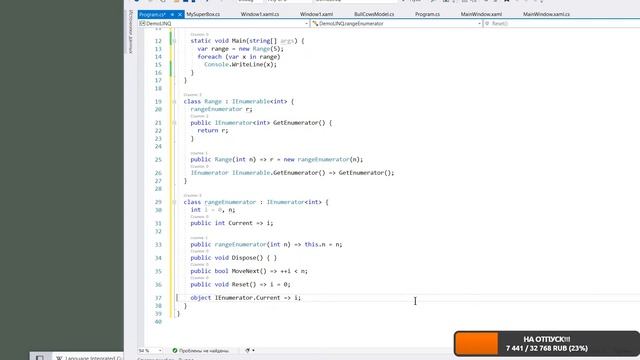Place the cursor in 'Console.WriteLine(x);'
Image resolution: width=640 pixels, height=360 pixels.
point(240,64)
